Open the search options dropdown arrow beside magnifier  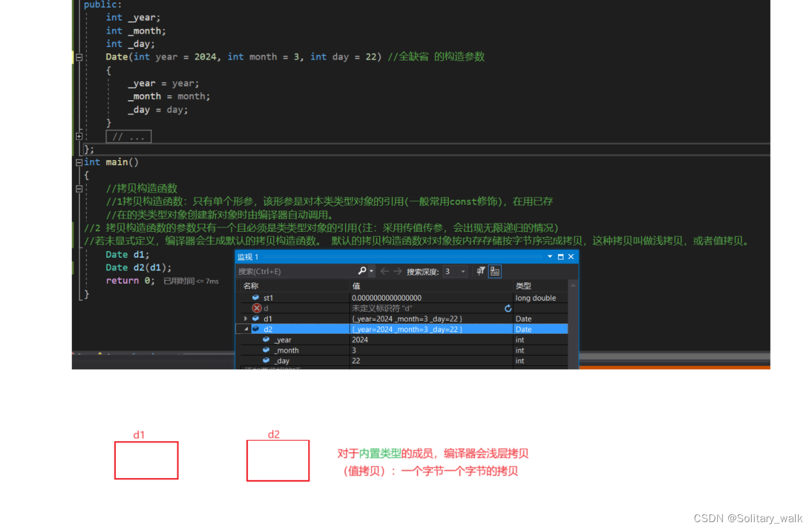pos(372,272)
